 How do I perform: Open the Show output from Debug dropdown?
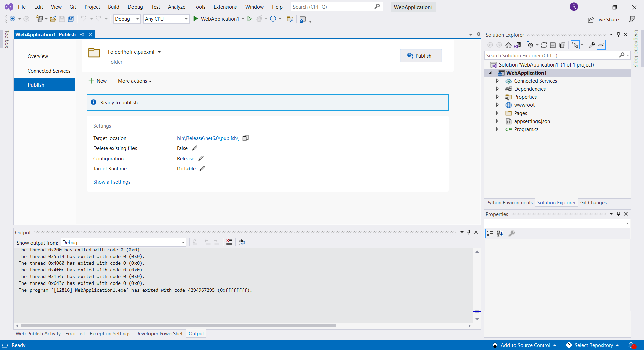tap(123, 243)
